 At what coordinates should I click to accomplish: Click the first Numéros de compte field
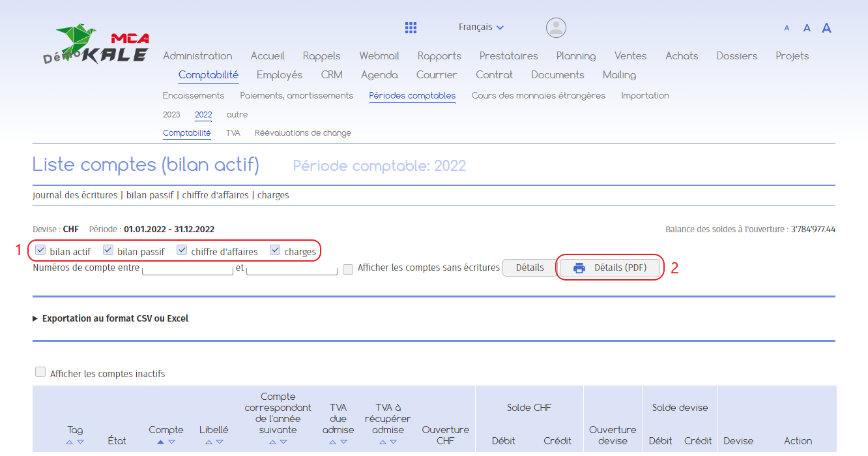tap(187, 269)
